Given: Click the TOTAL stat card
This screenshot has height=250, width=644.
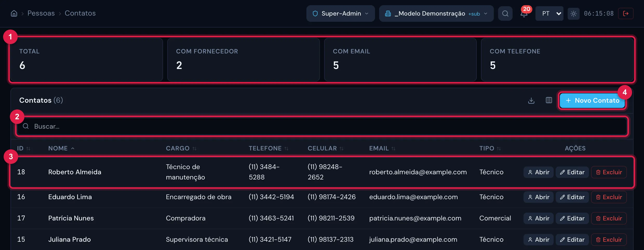Looking at the screenshot, I should [x=87, y=60].
